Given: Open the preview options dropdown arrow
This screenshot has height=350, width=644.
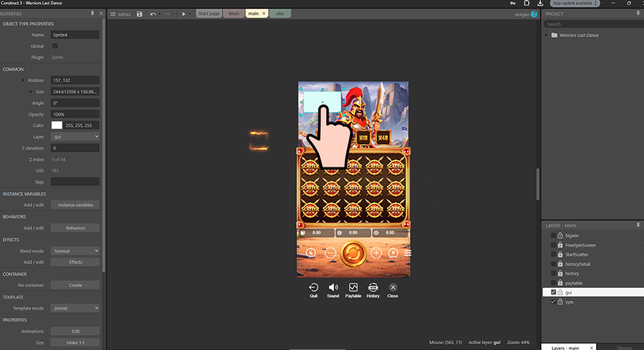Looking at the screenshot, I should (x=190, y=14).
